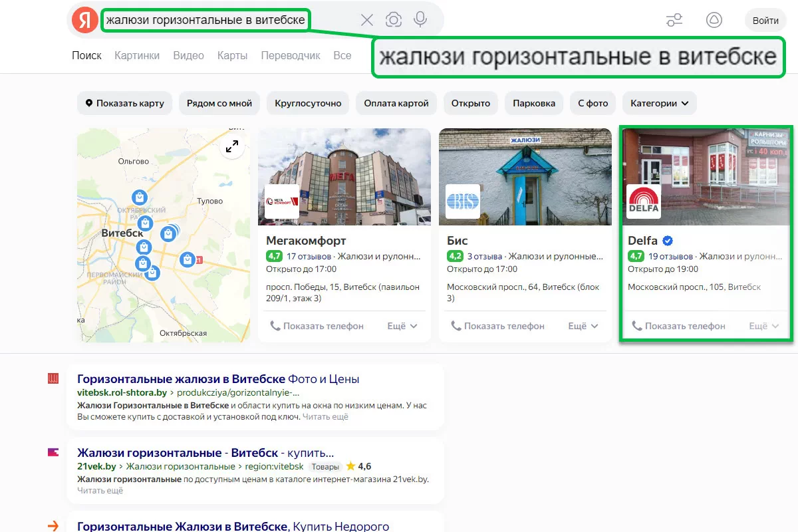This screenshot has height=532, width=798.
Task: Expand the map to fullscreen
Action: click(x=232, y=147)
